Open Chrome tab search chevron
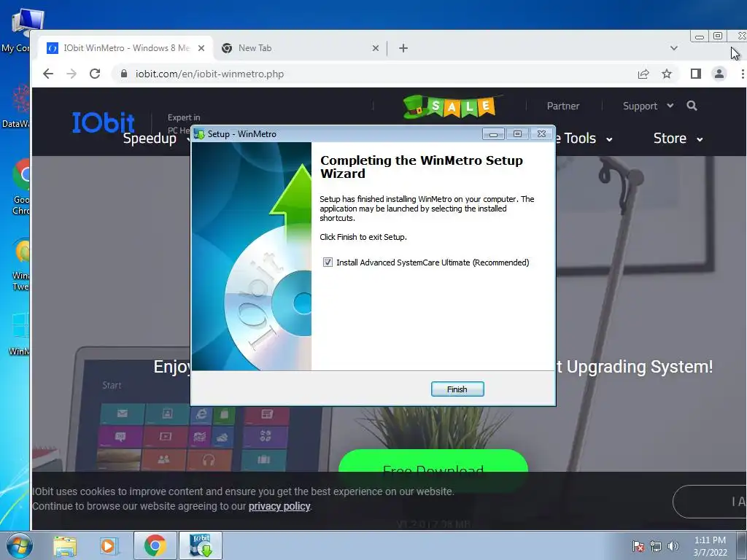 [x=673, y=48]
